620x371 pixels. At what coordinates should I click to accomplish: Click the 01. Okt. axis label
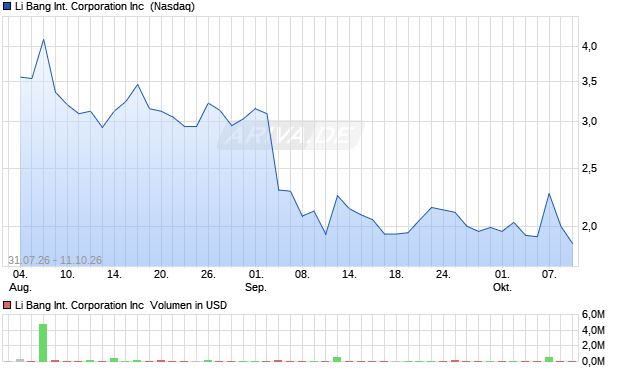(x=502, y=281)
